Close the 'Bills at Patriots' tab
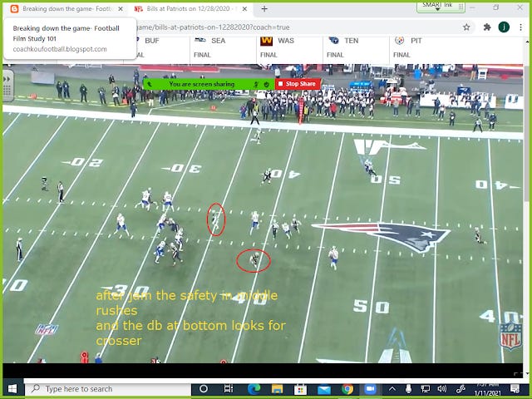 (x=244, y=9)
